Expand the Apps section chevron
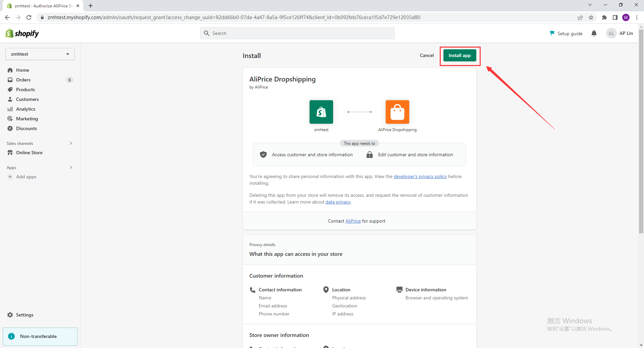 [71, 167]
